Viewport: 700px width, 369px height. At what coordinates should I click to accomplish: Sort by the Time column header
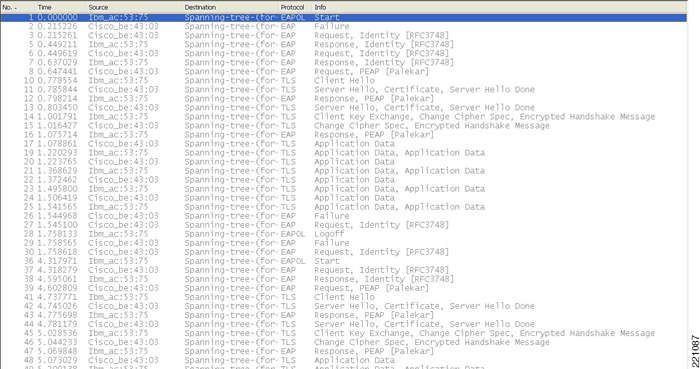click(60, 7)
